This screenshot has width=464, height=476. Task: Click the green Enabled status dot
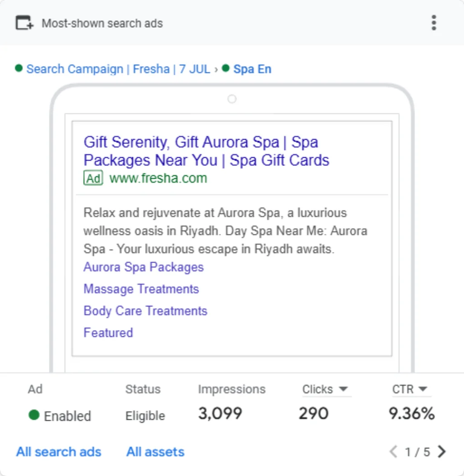[34, 415]
